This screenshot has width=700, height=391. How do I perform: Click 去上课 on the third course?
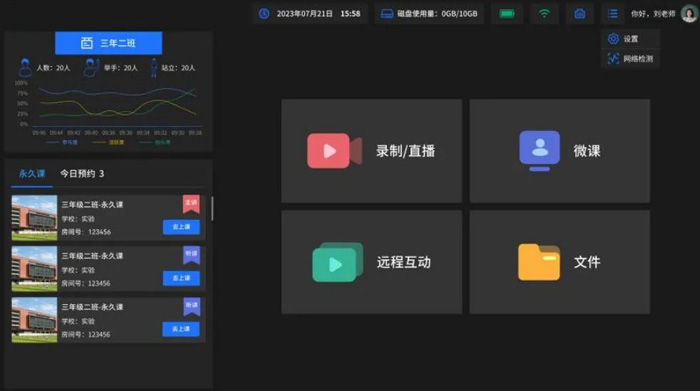pos(181,329)
